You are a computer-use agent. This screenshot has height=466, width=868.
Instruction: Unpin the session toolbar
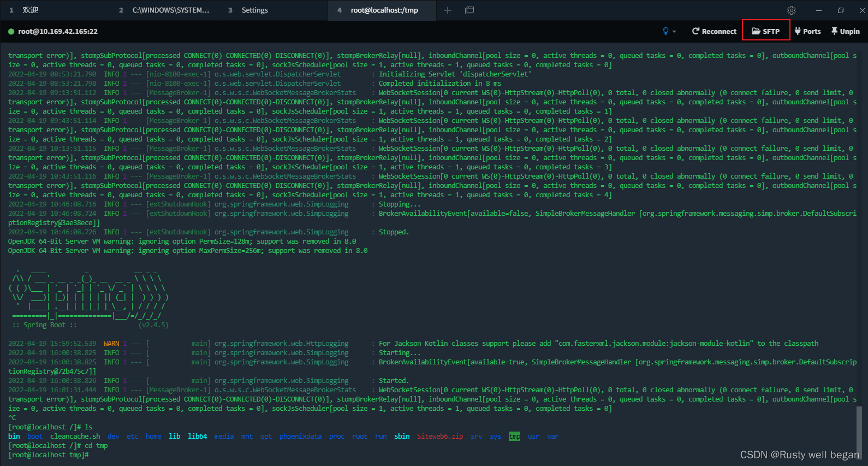[x=846, y=31]
